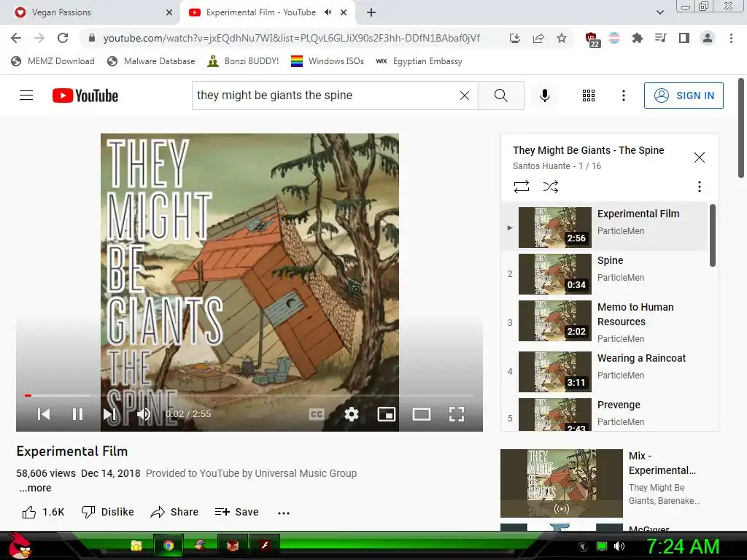Open Mix - Experimental thumbnail

click(x=561, y=483)
